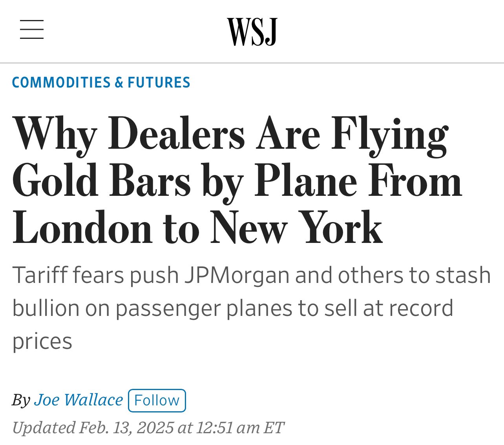The width and height of the screenshot is (504, 445).
Task: Click the word 'London' in the headline
Action: point(82,228)
